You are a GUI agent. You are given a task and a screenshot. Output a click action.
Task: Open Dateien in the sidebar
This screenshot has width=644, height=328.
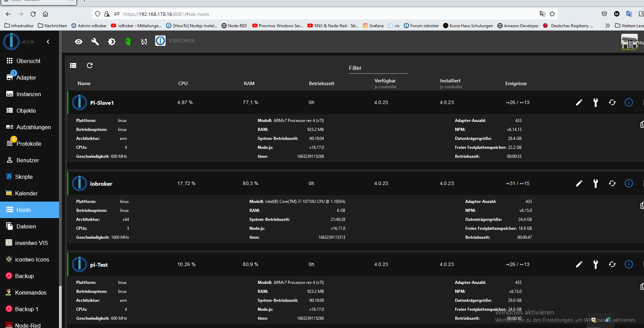click(29, 226)
